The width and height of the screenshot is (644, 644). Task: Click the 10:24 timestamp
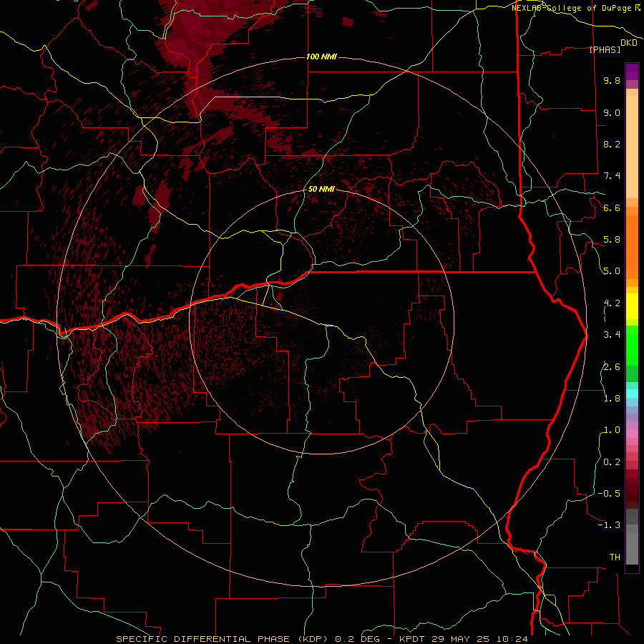tap(512, 639)
